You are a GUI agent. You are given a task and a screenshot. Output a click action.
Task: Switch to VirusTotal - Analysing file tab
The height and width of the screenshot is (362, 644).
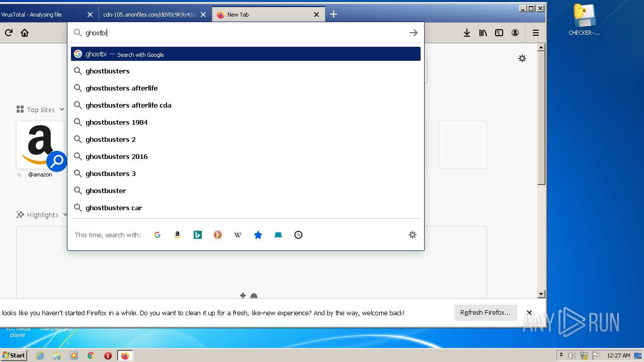(43, 15)
